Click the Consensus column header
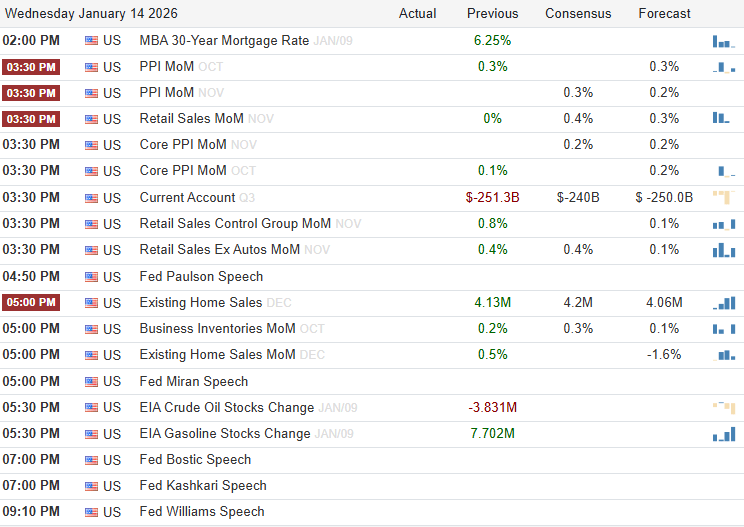The height and width of the screenshot is (527, 744). 578,13
